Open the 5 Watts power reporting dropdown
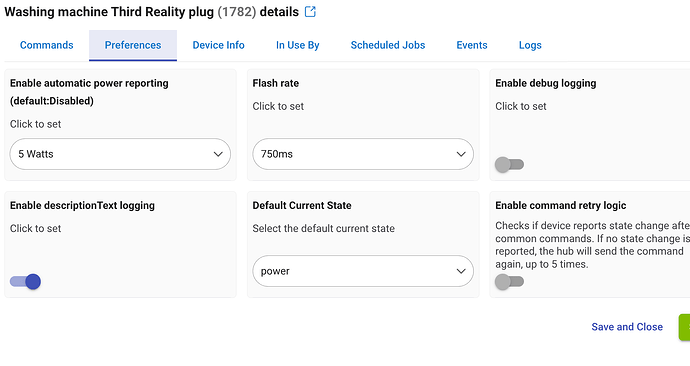 click(x=120, y=154)
